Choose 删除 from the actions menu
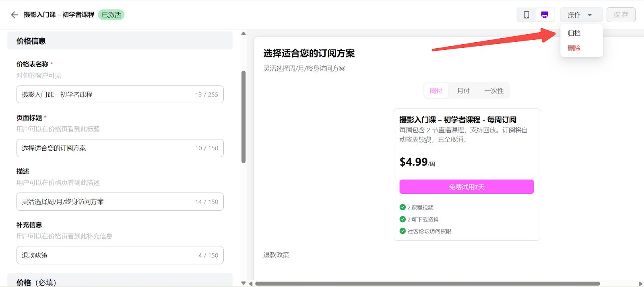The width and height of the screenshot is (644, 287). (x=574, y=48)
